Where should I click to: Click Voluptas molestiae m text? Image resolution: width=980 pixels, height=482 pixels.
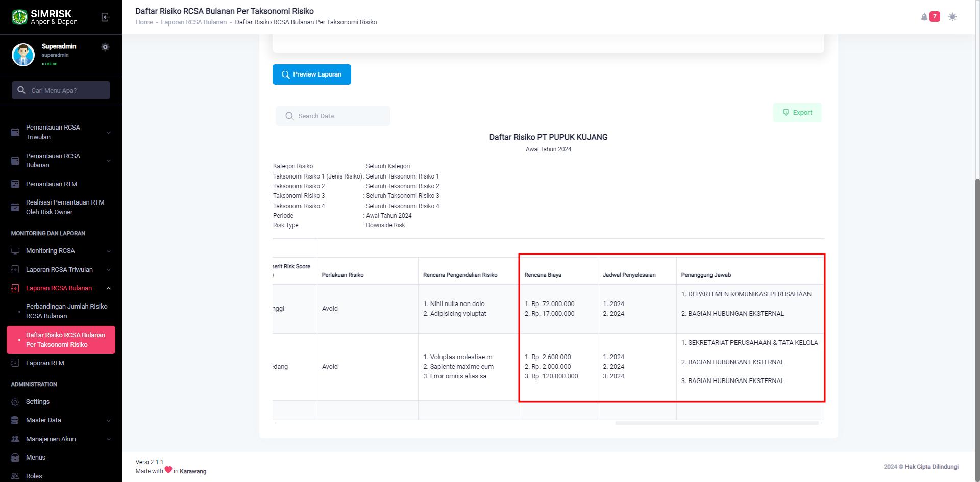[x=461, y=357]
